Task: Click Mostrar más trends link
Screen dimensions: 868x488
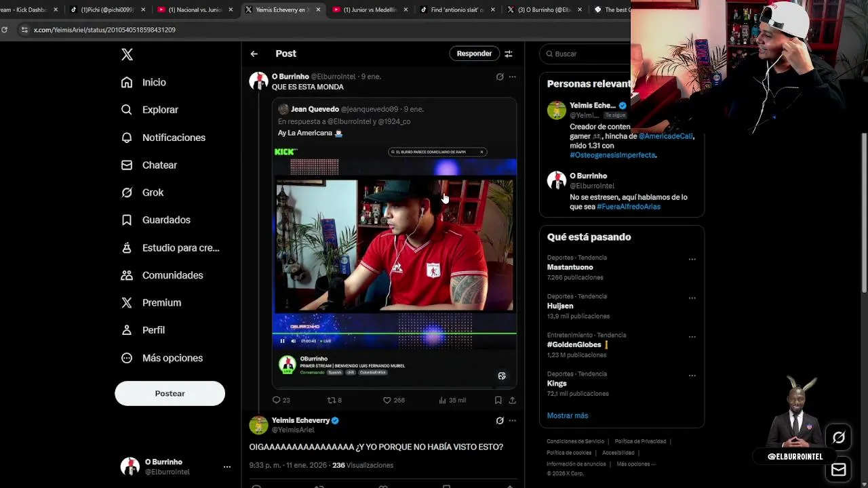Action: click(x=568, y=415)
